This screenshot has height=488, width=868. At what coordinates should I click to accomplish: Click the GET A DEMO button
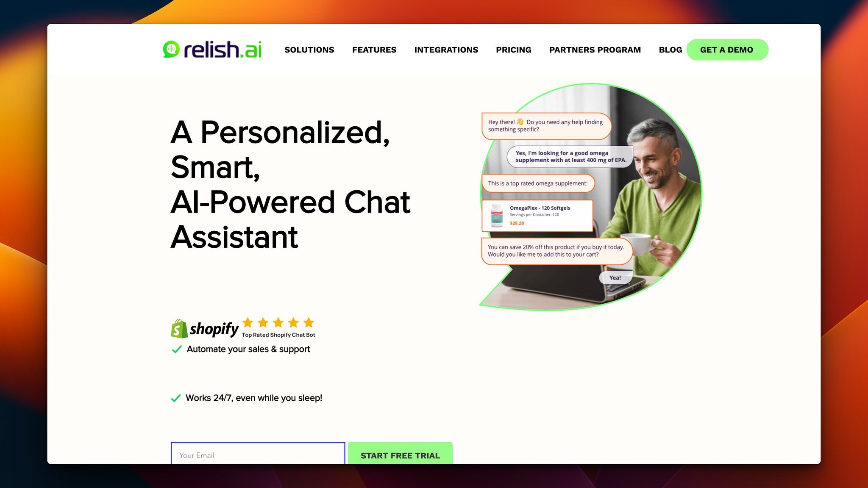pos(727,50)
